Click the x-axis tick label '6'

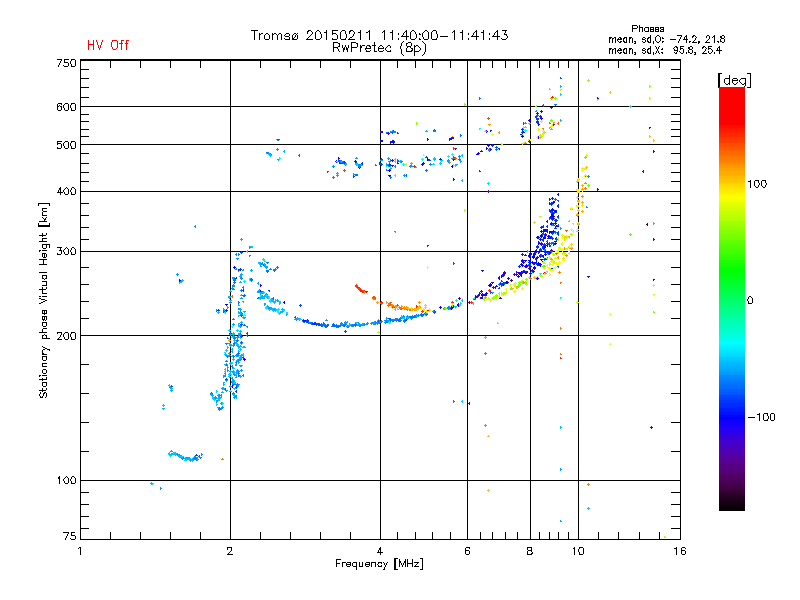467,551
